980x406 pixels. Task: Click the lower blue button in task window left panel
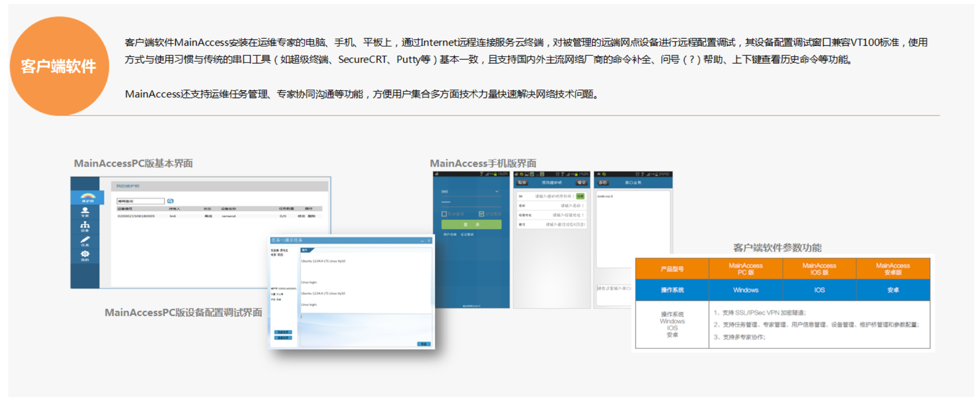click(x=283, y=338)
